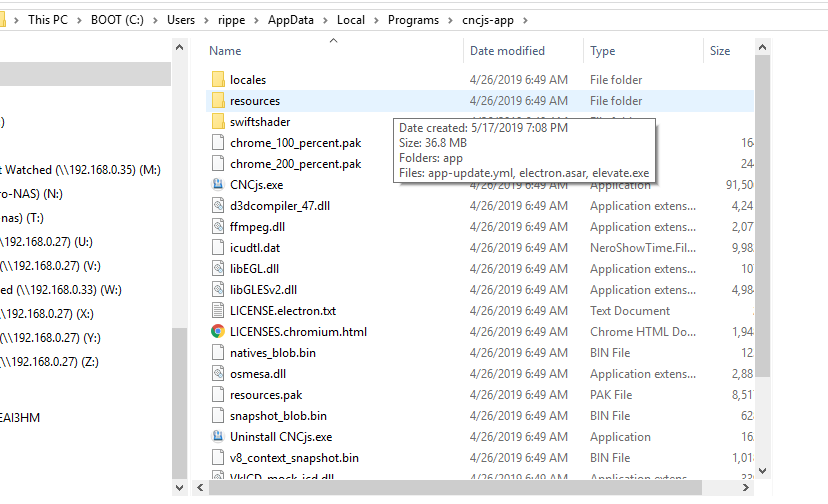This screenshot has height=504, width=828.
Task: Click the libGLESv2.dll file icon
Action: coord(218,290)
